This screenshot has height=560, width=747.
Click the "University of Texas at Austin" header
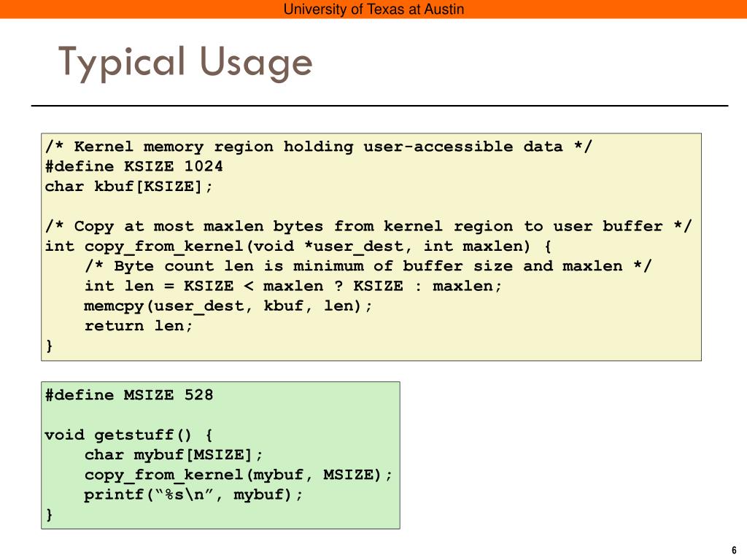point(373,9)
